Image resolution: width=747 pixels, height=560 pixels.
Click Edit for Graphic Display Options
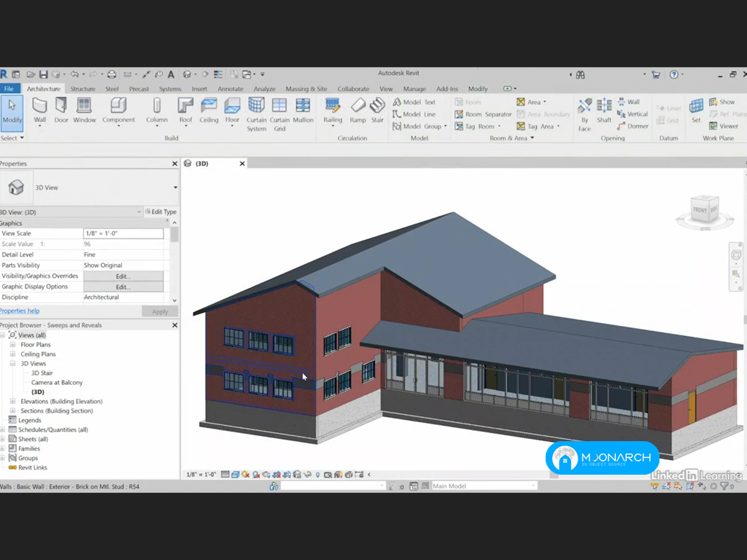click(x=123, y=287)
